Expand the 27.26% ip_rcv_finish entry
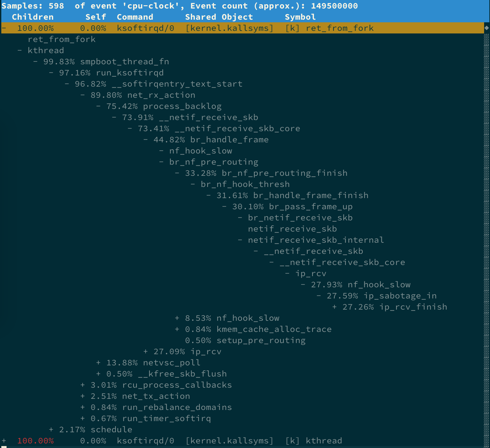This screenshot has height=448, width=490. click(334, 307)
